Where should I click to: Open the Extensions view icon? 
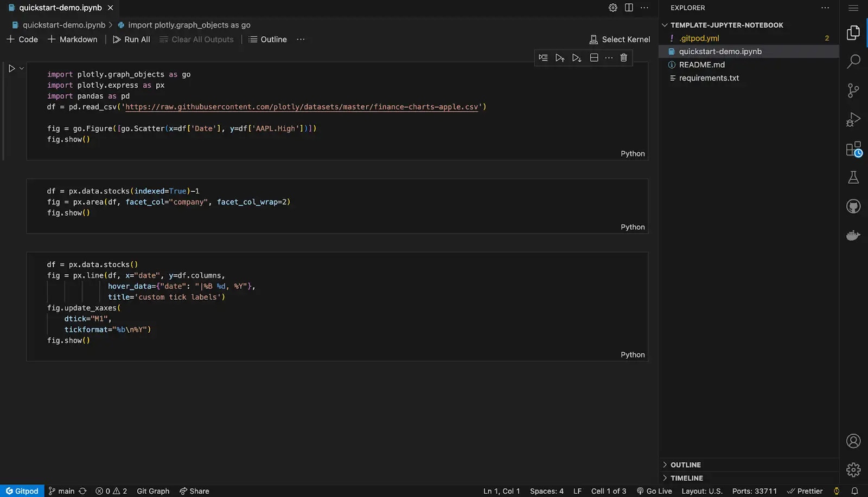[853, 149]
